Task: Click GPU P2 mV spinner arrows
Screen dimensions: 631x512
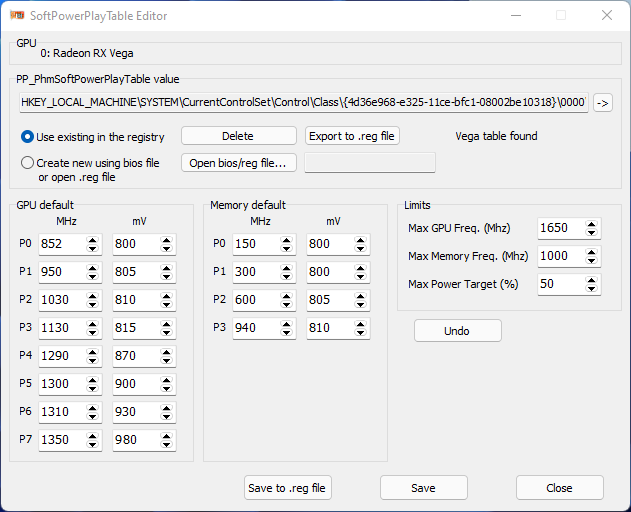Action: (167, 300)
